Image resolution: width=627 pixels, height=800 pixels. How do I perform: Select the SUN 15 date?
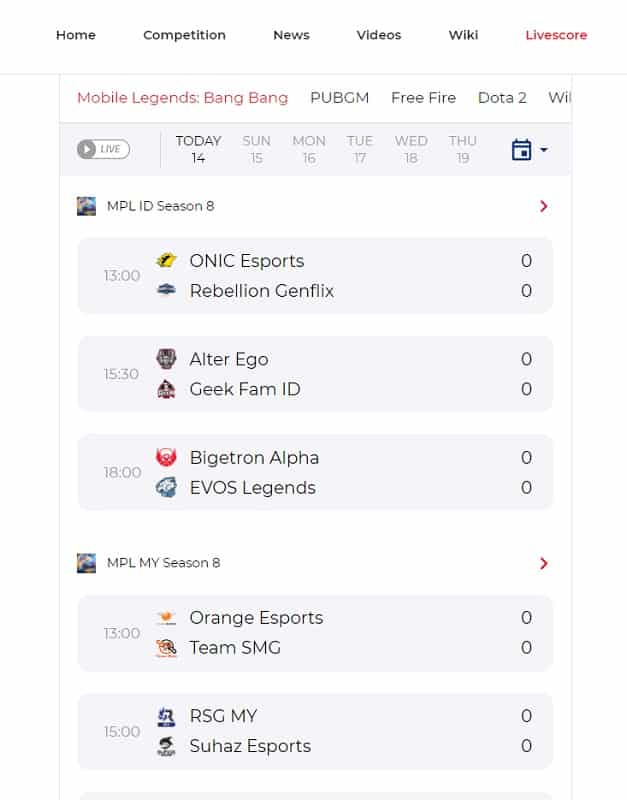tap(256, 149)
